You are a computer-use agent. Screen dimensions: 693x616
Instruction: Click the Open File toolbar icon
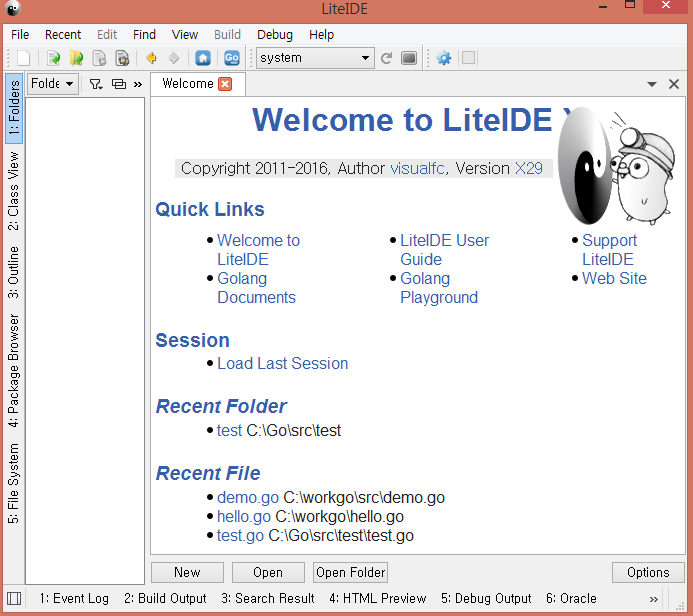click(x=53, y=58)
